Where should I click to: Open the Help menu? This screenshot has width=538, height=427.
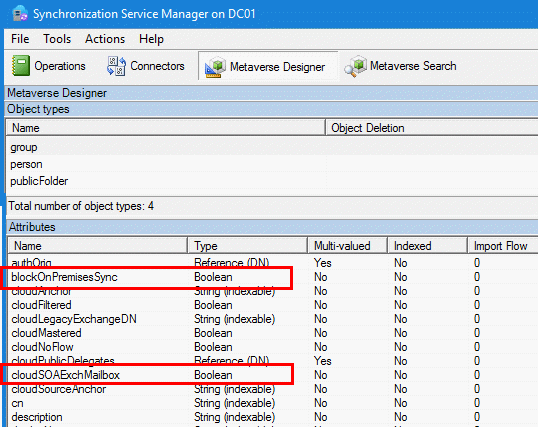[x=151, y=39]
